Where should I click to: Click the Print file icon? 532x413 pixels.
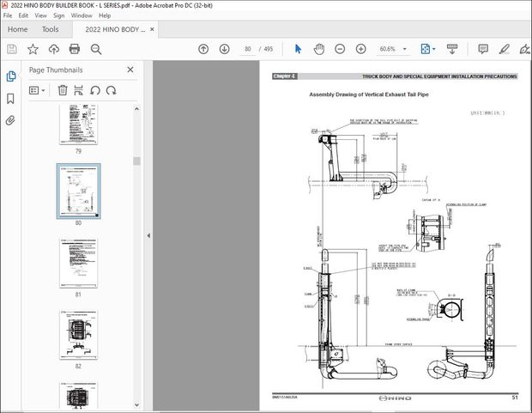coord(75,49)
